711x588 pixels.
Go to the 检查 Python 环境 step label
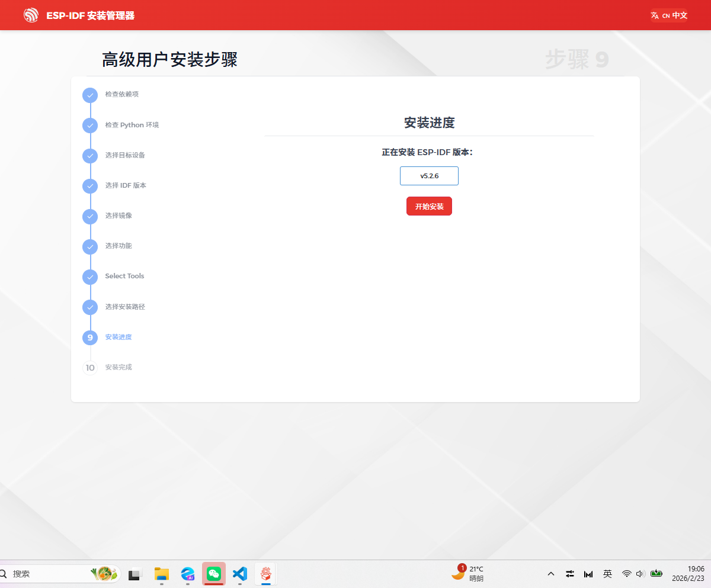(132, 125)
